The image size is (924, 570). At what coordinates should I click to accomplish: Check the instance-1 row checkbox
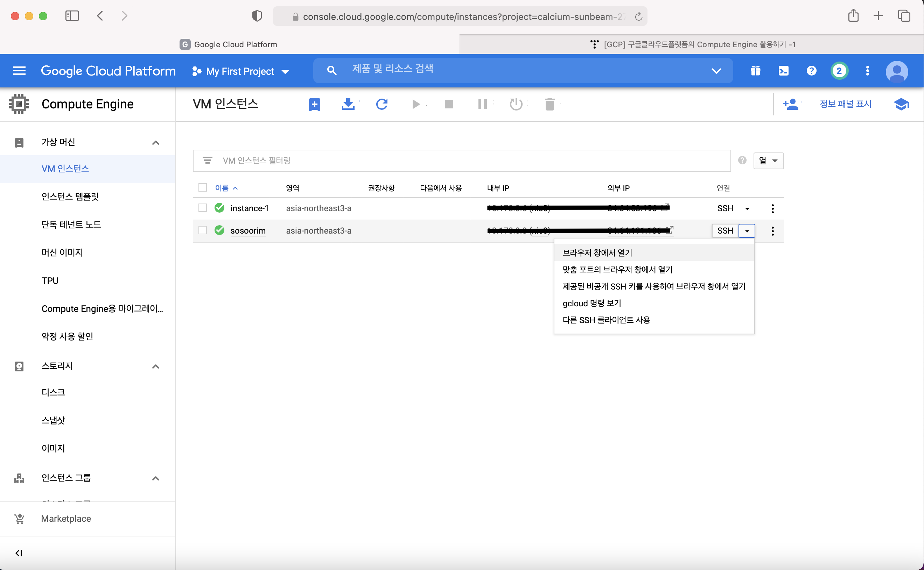pyautogui.click(x=203, y=208)
